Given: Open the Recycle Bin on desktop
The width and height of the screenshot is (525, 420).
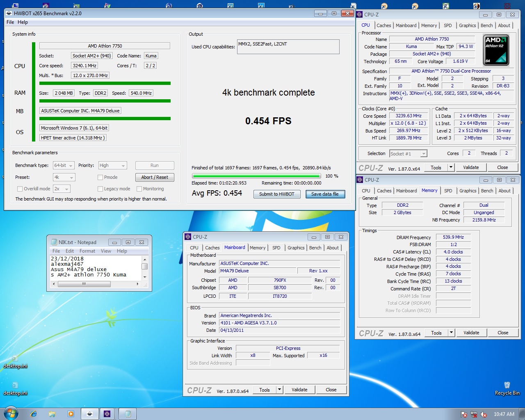Looking at the screenshot, I should (507, 388).
